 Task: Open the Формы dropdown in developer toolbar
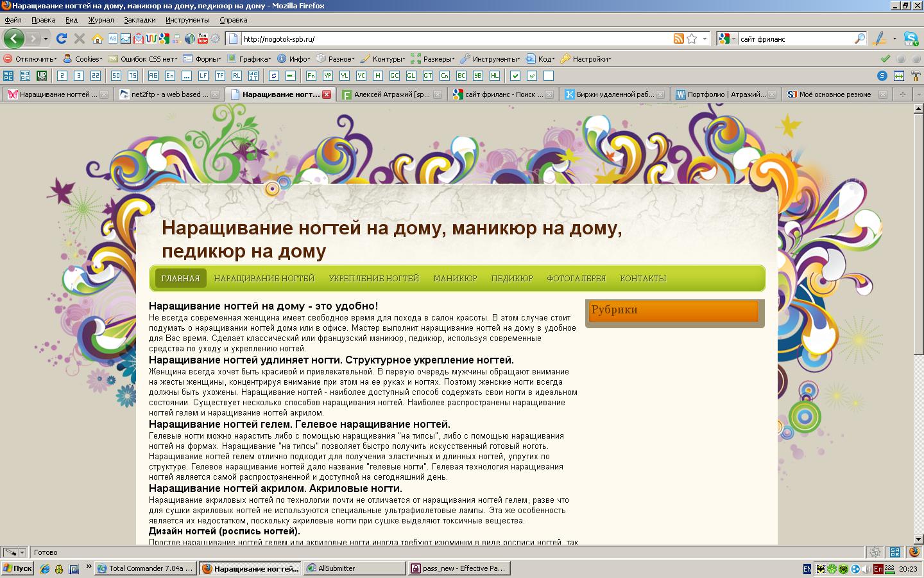pos(204,59)
